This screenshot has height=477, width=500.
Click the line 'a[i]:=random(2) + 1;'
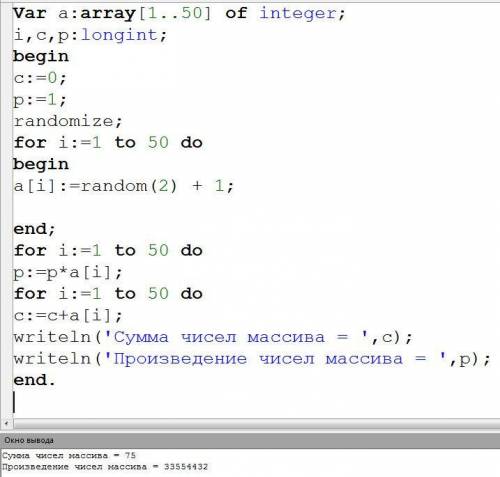[124, 186]
